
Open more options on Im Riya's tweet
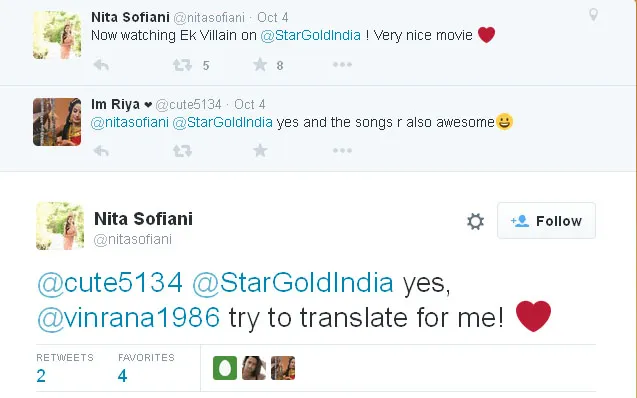tap(342, 151)
